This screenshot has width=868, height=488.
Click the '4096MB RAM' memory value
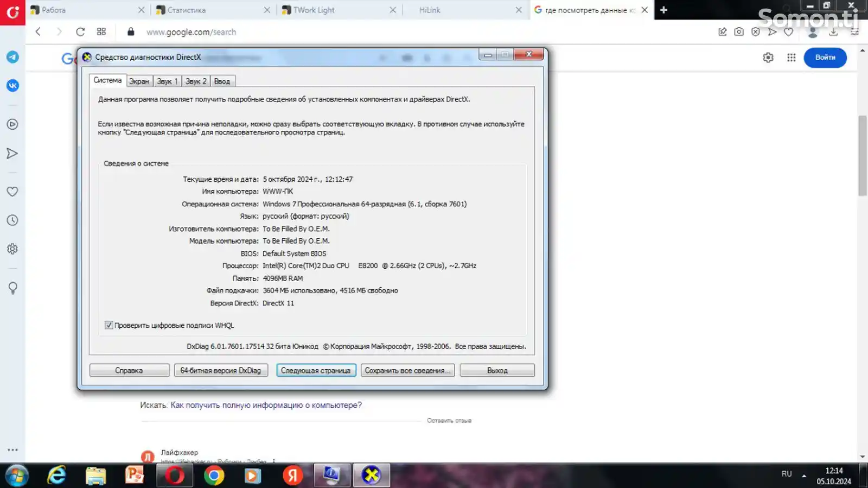click(x=283, y=278)
